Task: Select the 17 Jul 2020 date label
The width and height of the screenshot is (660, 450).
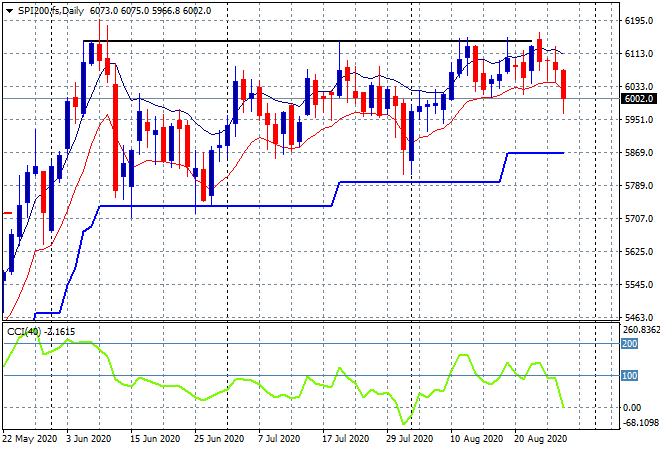Action: coord(346,439)
